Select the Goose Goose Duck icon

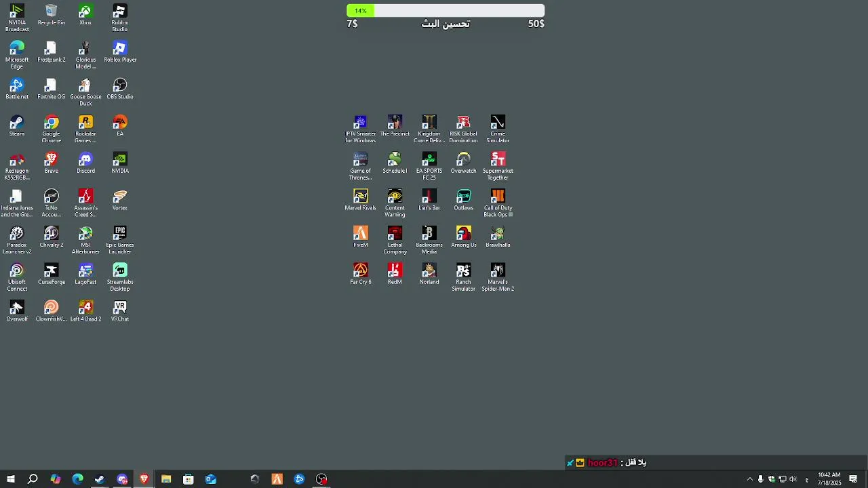tap(85, 92)
